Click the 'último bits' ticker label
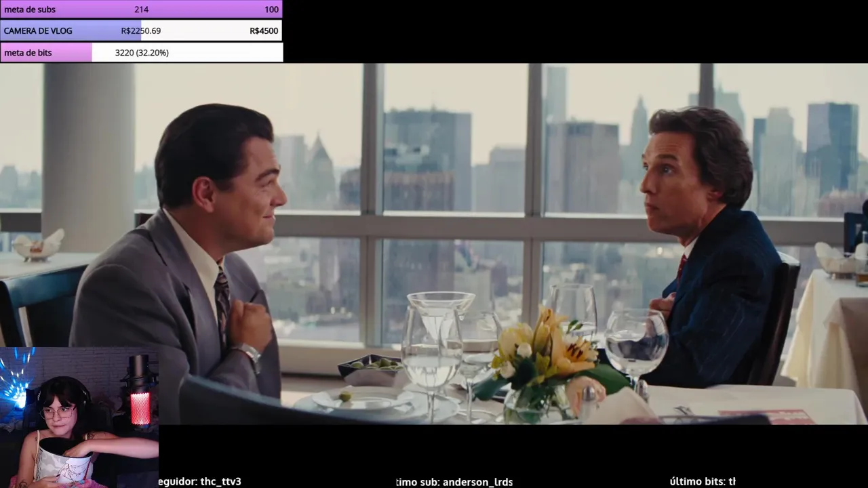 coord(698,481)
